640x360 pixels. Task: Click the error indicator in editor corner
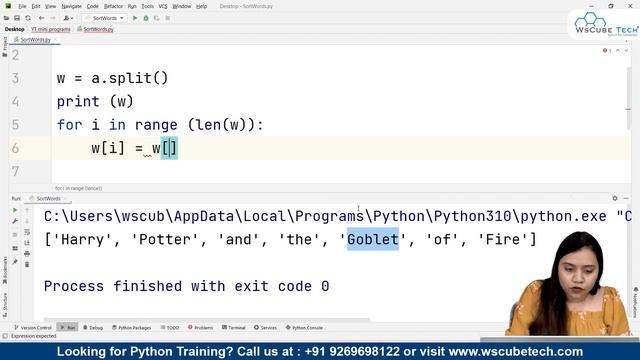tap(607, 50)
